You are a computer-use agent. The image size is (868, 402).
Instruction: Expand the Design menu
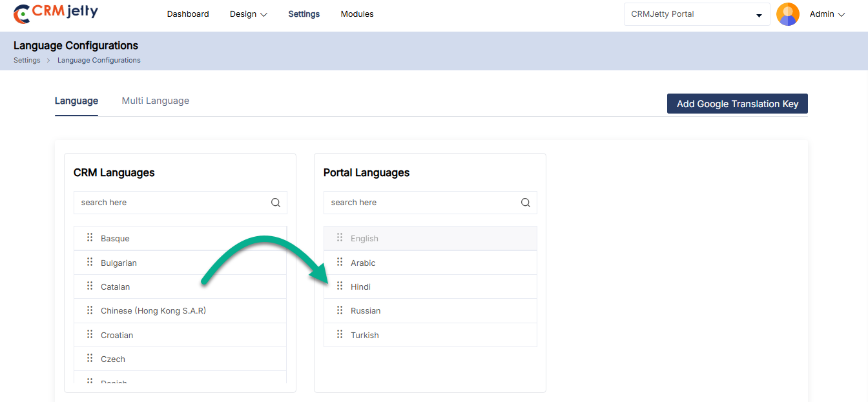coord(248,14)
